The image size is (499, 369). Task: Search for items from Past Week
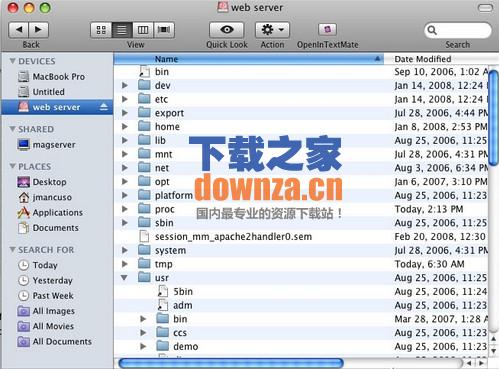coord(57,296)
